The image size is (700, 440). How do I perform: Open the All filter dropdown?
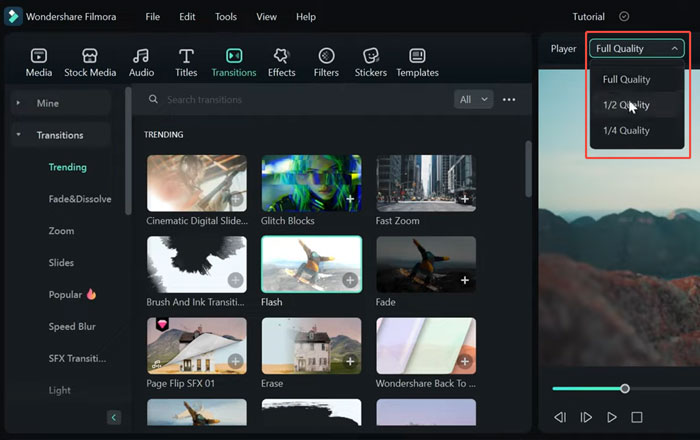click(x=474, y=99)
